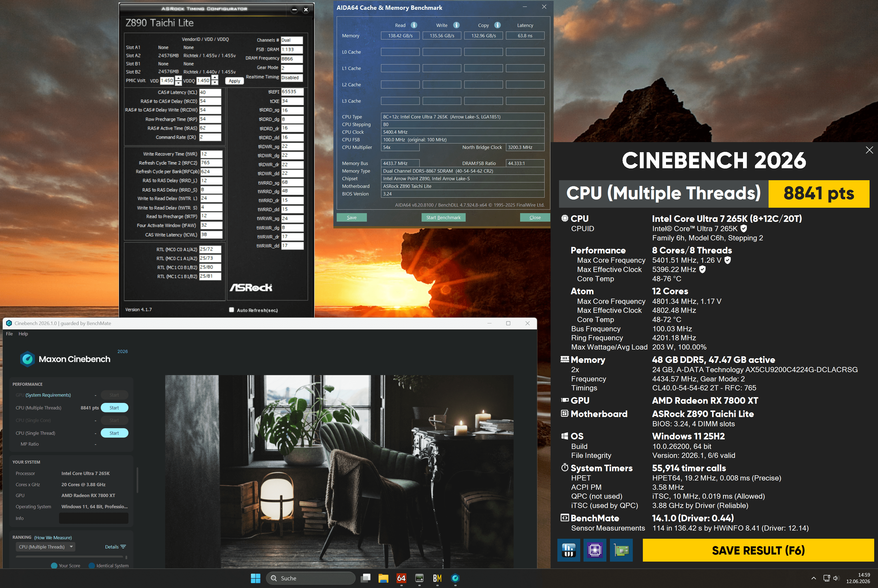Switch to BenchMate via its BM taskbar icon
This screenshot has width=878, height=588.
tap(437, 578)
